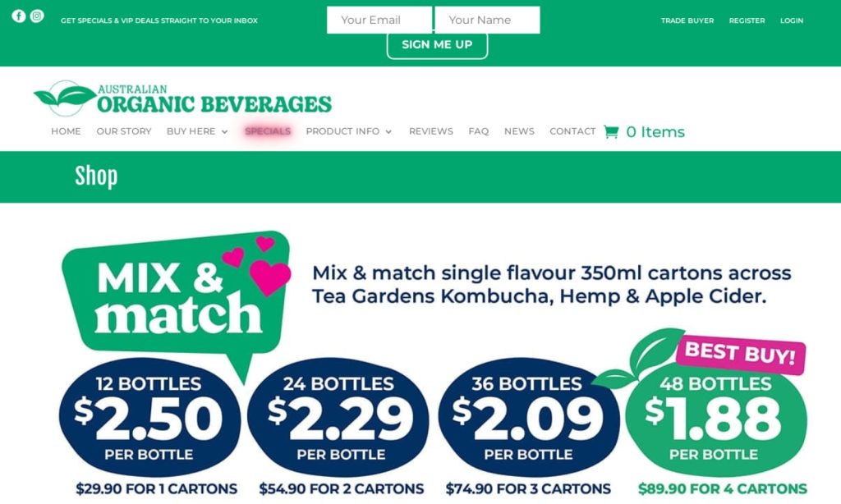
Task: Open the Instagram social icon
Action: [x=37, y=16]
